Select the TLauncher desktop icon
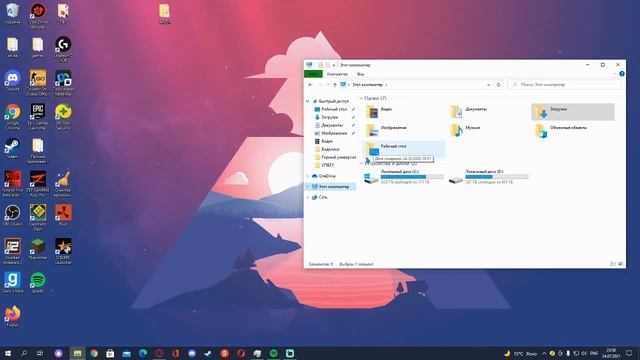The image size is (640, 360). click(x=38, y=249)
